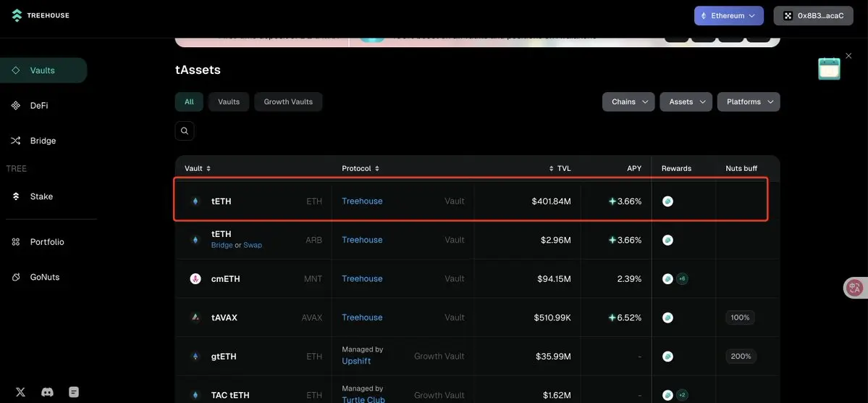Screen dimensions: 868x403
Task: Click the +6 rewards badge in cmETH row
Action: (682, 279)
